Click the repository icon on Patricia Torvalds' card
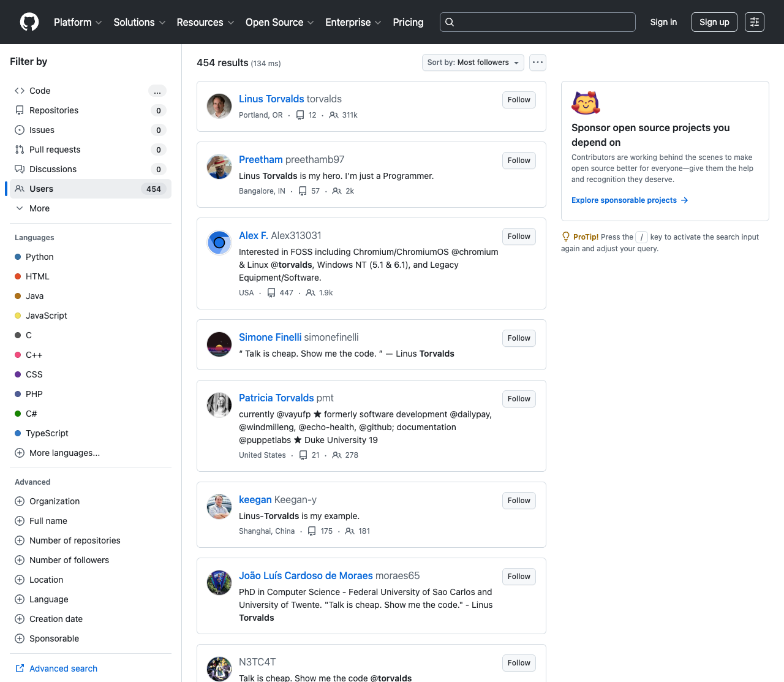Screen dimensions: 784x682 303,455
